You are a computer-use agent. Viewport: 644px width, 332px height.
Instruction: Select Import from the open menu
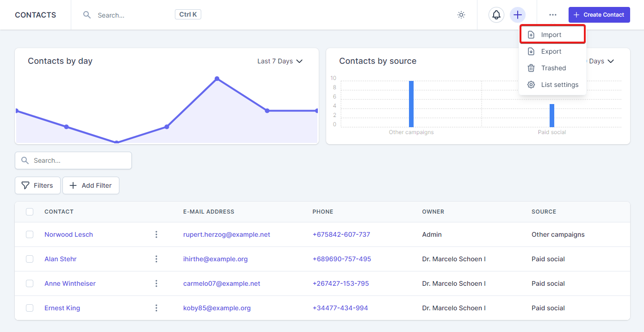pyautogui.click(x=551, y=34)
